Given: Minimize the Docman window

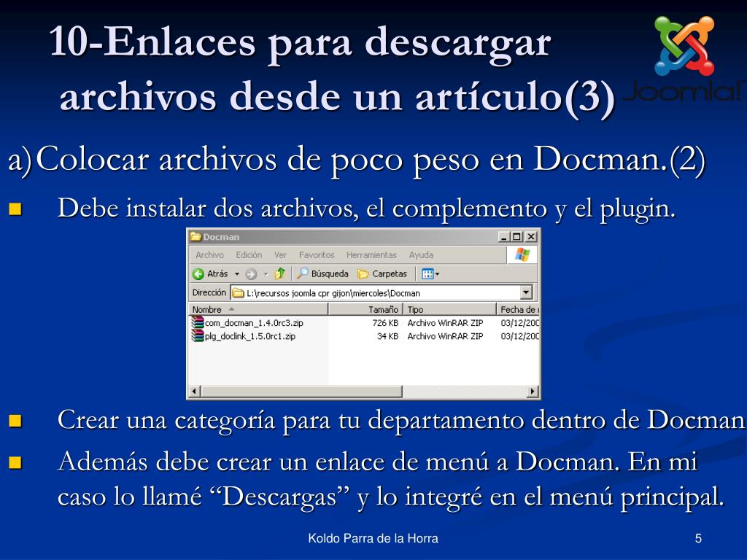Looking at the screenshot, I should (x=503, y=237).
